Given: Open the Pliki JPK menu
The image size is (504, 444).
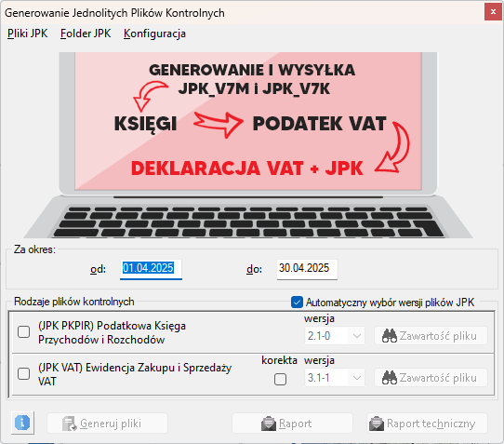Looking at the screenshot, I should [x=27, y=34].
